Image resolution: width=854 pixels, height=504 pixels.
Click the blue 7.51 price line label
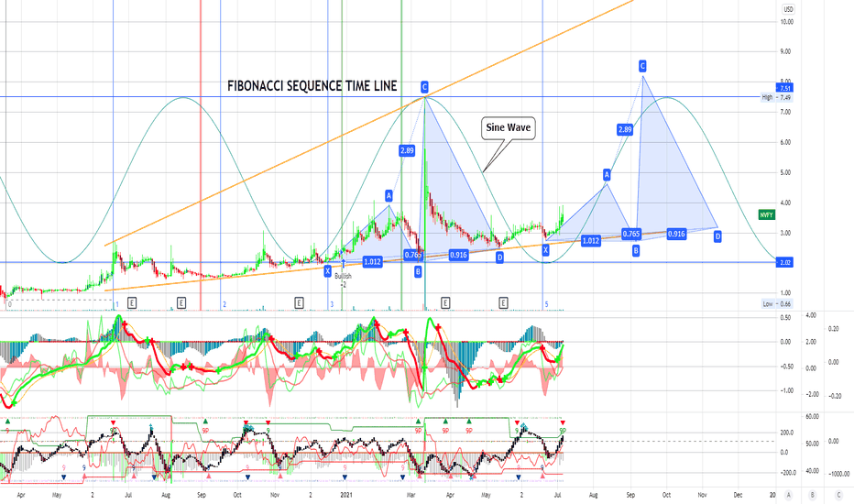(x=785, y=88)
